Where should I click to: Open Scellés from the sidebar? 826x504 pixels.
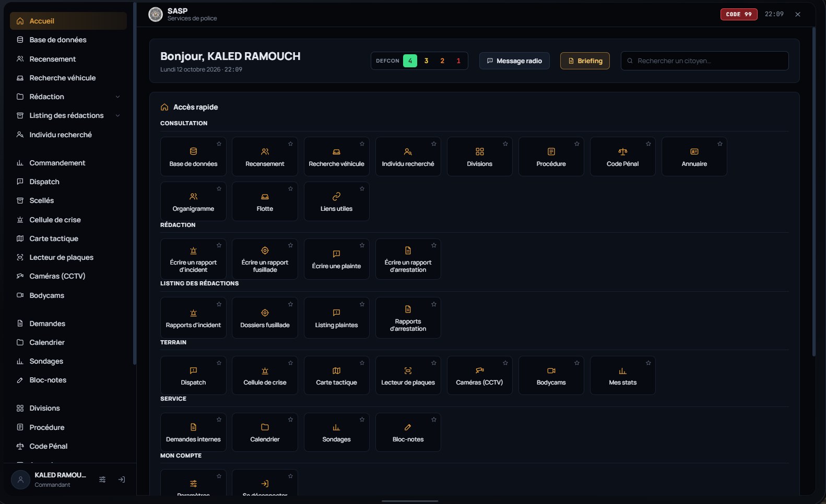click(68, 200)
